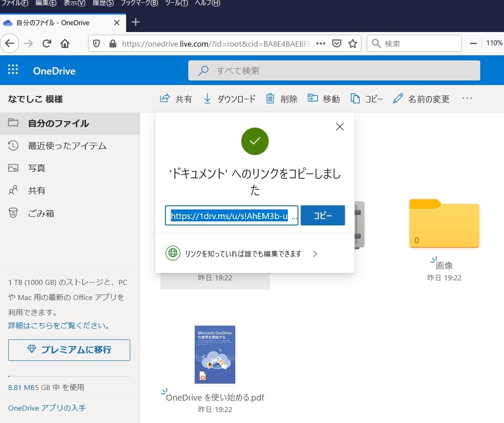Click the Copy (コピー) toolbar icon
Viewport: 504px width, 423px height.
point(355,98)
